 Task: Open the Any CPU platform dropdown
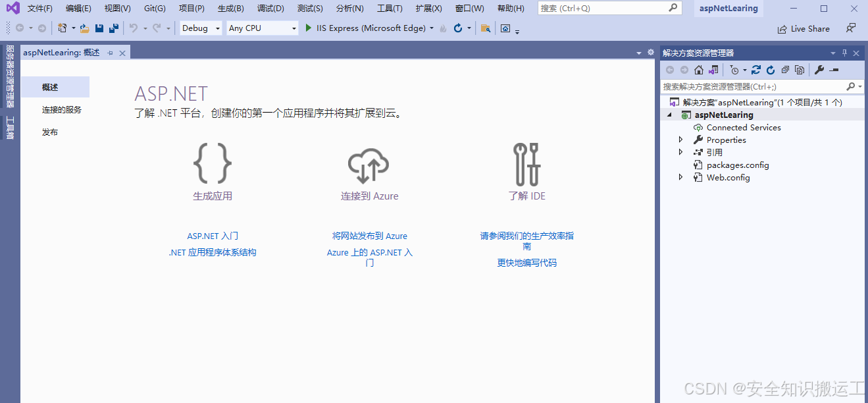coord(294,28)
